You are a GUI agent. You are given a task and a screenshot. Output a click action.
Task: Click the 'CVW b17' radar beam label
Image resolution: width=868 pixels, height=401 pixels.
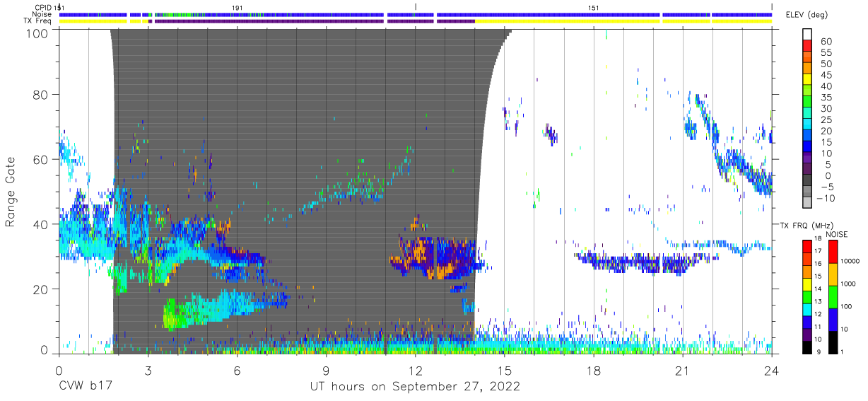click(84, 386)
